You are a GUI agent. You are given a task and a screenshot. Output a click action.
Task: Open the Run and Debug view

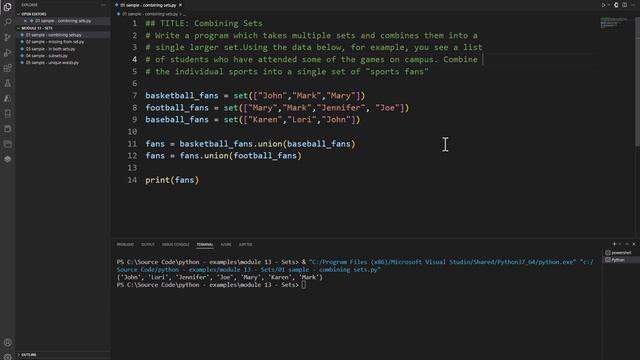[7, 52]
